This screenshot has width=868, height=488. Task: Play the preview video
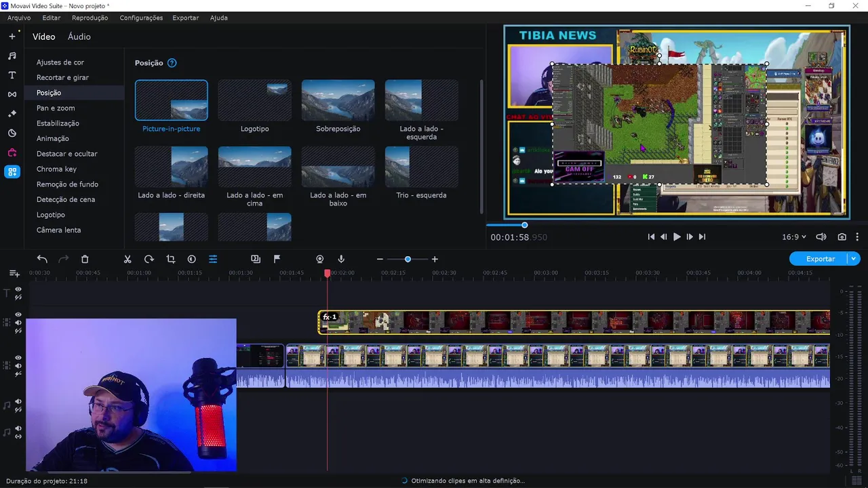point(677,237)
